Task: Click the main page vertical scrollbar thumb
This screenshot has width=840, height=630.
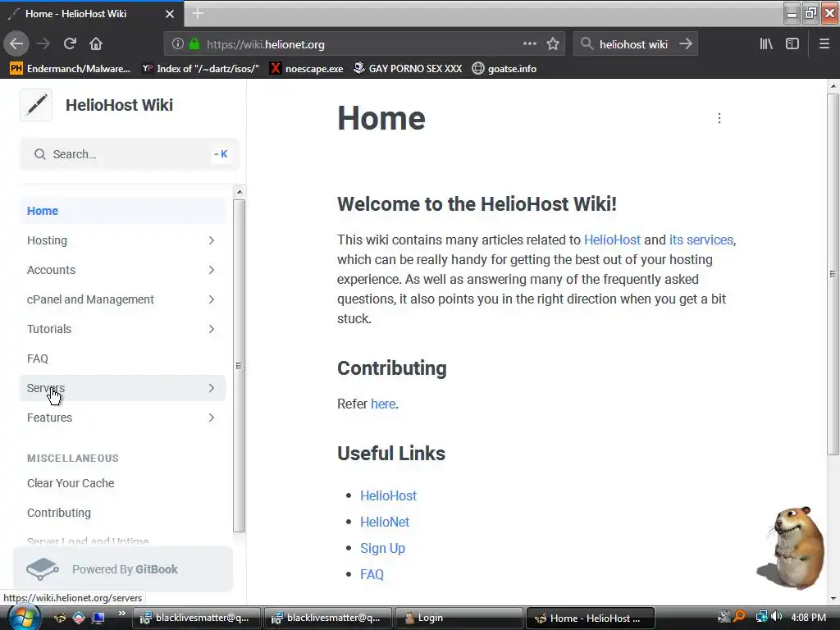Action: (833, 274)
